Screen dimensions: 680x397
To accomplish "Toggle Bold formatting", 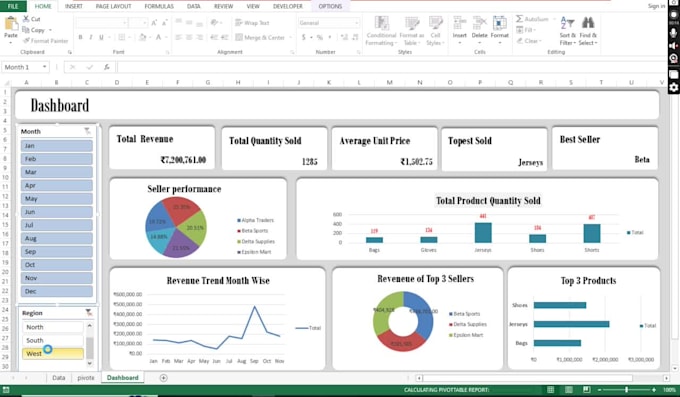I will point(80,37).
